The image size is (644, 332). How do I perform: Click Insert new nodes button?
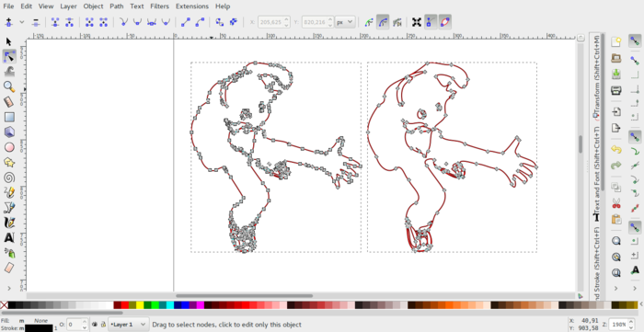tap(8, 22)
